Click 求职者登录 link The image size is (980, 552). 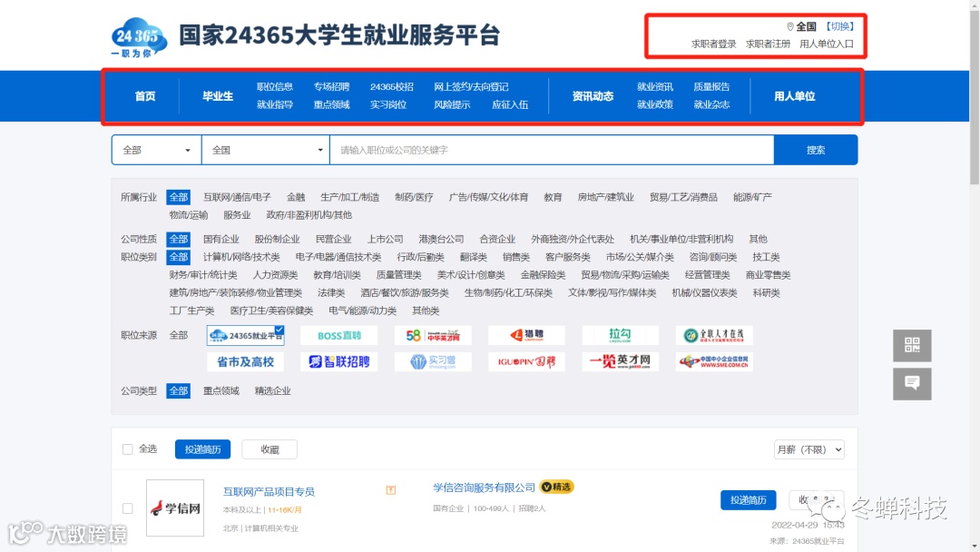pos(713,44)
